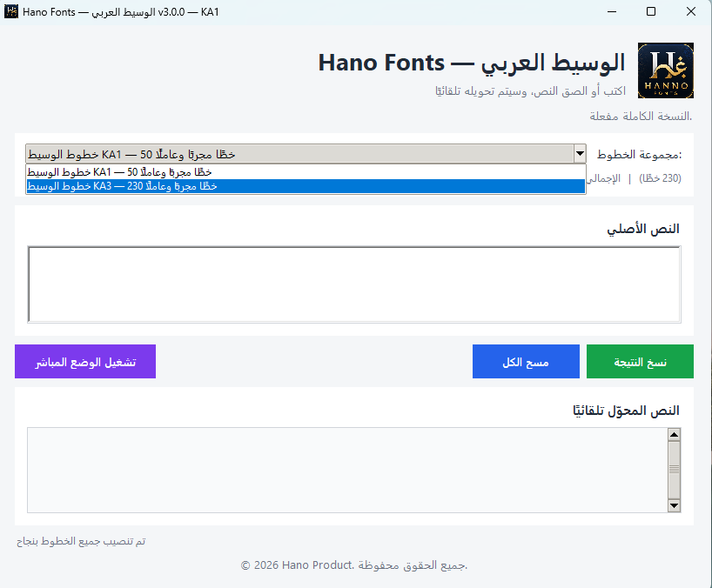Image resolution: width=712 pixels, height=588 pixels.
Task: Click the output scrollbar up arrow
Action: (x=675, y=435)
